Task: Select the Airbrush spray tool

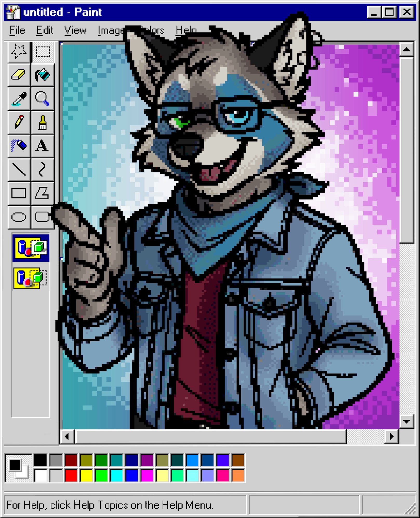Action: 19,146
